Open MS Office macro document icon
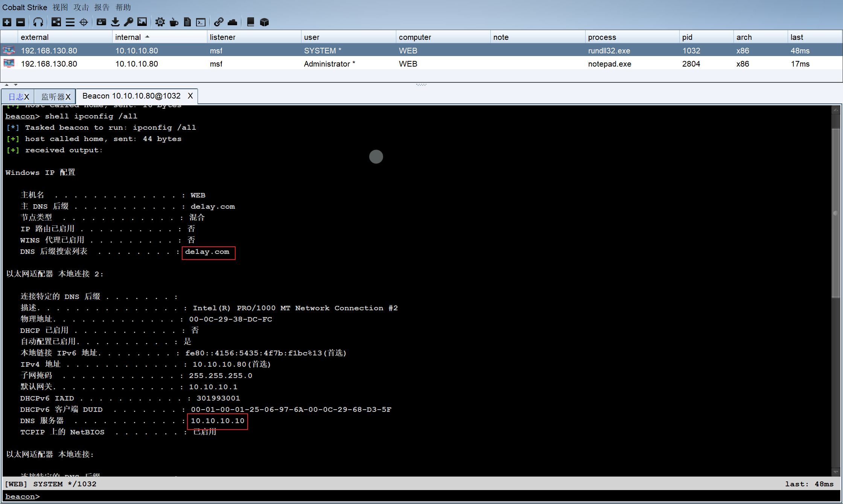Image resolution: width=843 pixels, height=504 pixels. [x=187, y=22]
